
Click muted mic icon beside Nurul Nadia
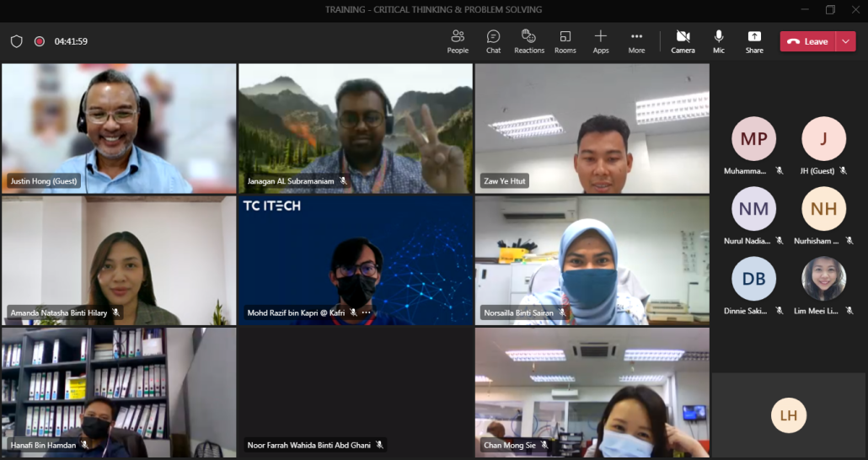(x=780, y=241)
